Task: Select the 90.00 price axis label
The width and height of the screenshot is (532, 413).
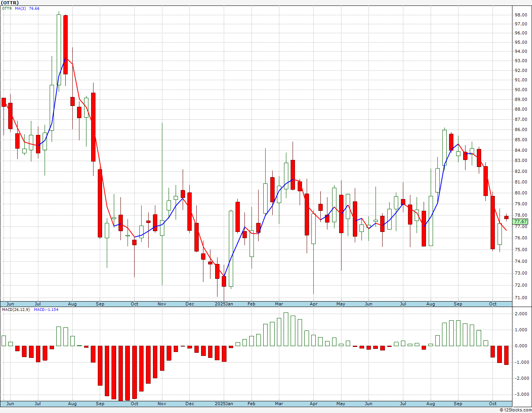Action: (521, 90)
